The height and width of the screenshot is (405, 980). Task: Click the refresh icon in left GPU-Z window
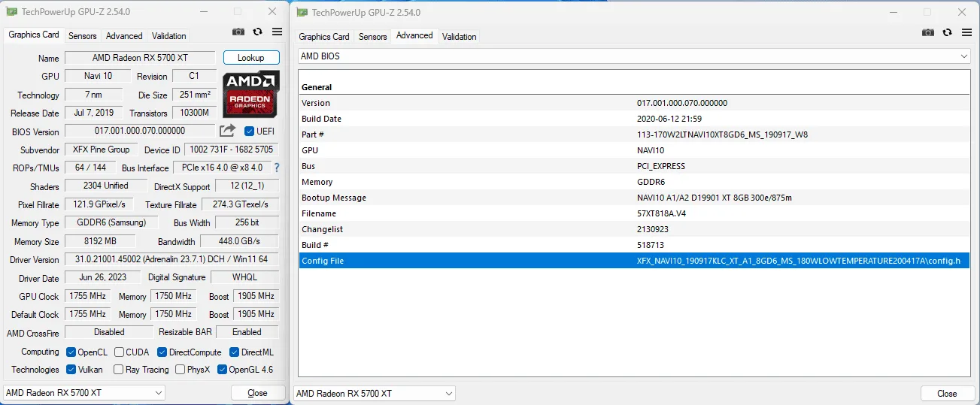coord(258,32)
